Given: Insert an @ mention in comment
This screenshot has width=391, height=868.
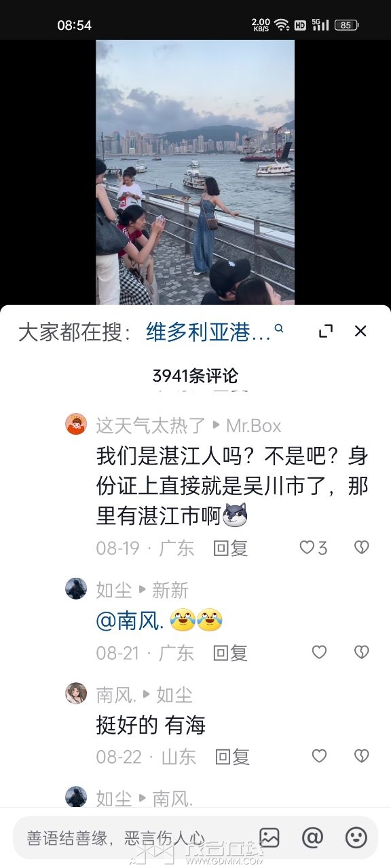Looking at the screenshot, I should point(312,837).
